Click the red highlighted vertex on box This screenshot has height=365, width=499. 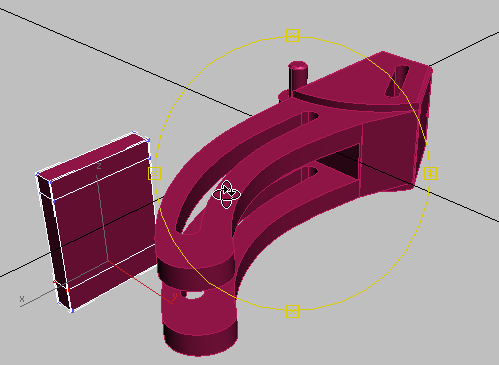55,282
